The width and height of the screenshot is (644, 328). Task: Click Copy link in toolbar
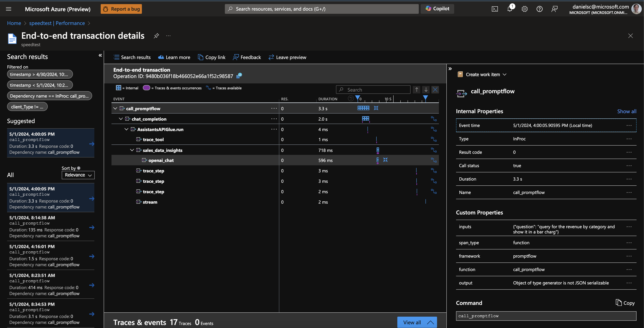click(211, 57)
